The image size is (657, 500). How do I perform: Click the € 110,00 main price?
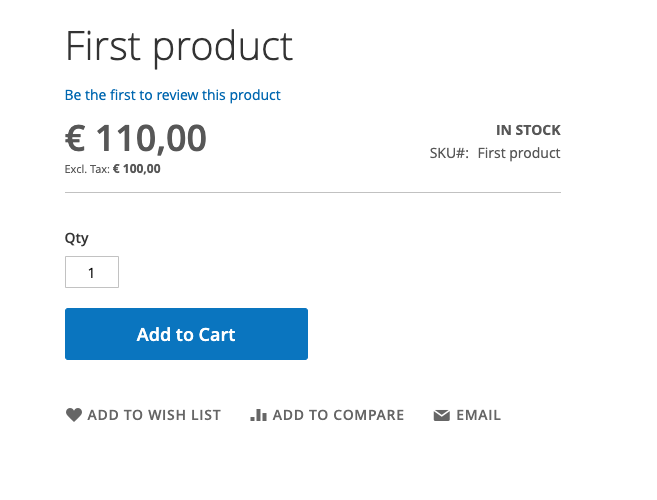click(135, 138)
